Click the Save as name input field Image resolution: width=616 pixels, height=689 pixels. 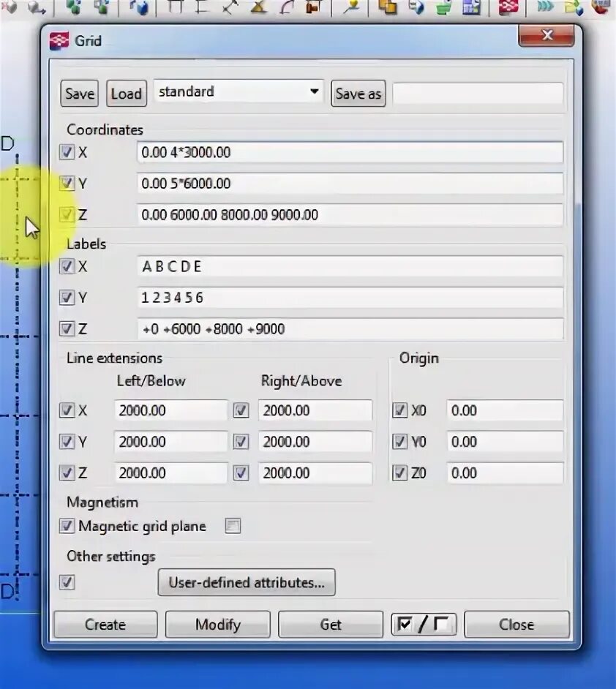click(x=478, y=94)
